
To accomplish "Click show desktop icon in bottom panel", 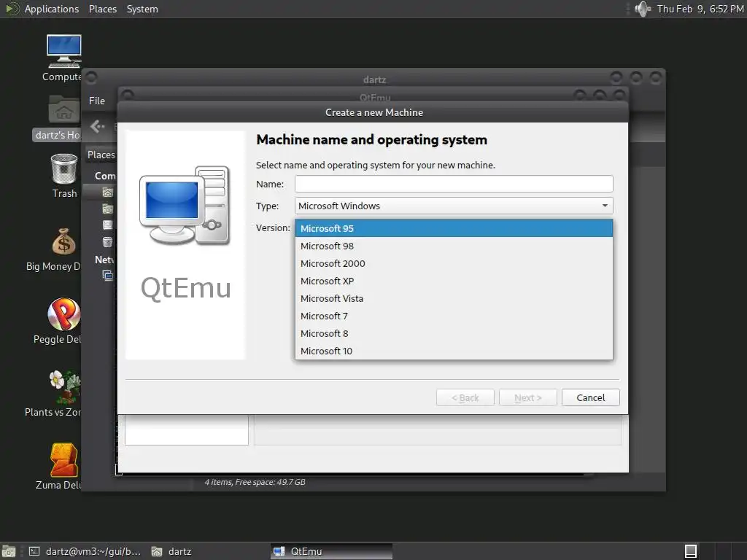I will click(9, 551).
